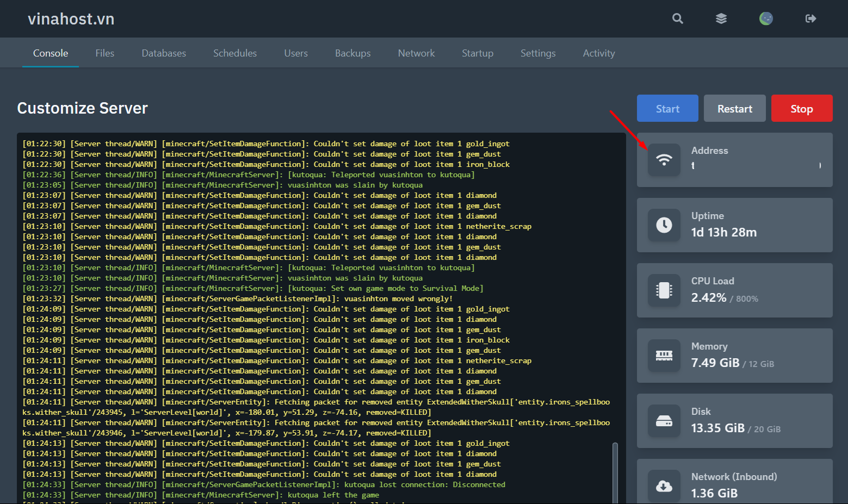Click the "/ 800%" CPU limit text
The height and width of the screenshot is (504, 848).
744,299
